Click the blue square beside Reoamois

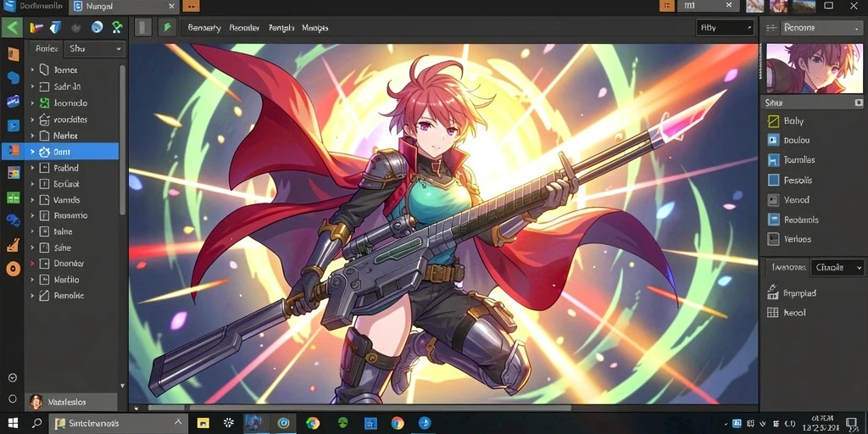[x=773, y=220]
